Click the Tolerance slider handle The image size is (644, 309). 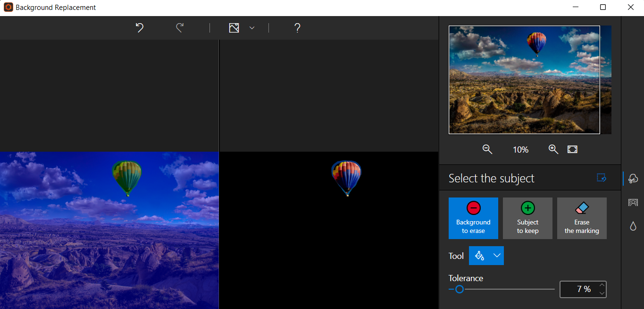coord(459,289)
